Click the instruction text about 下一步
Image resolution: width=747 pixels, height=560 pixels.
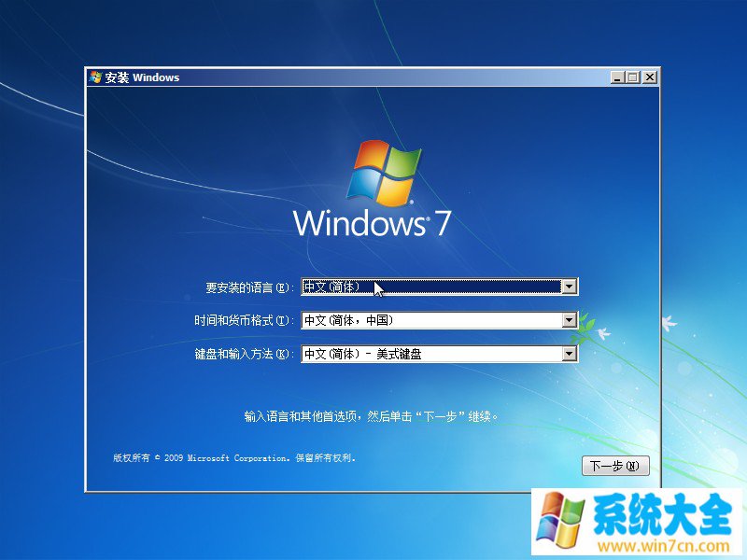pos(371,416)
